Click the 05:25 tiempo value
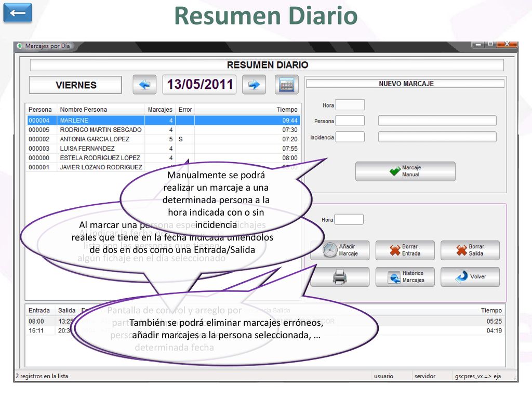532x399 pixels. point(494,321)
